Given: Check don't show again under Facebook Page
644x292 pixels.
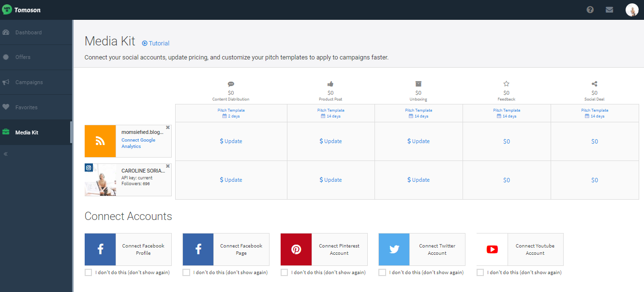Looking at the screenshot, I should tap(186, 273).
